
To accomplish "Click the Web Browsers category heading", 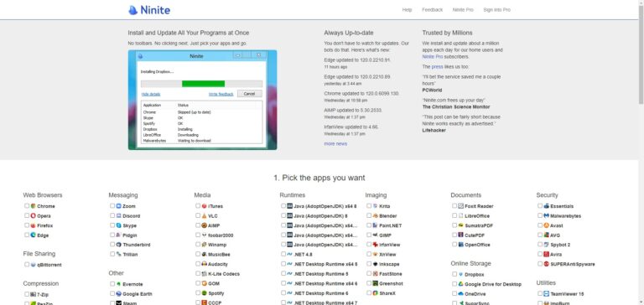I will 43,195.
